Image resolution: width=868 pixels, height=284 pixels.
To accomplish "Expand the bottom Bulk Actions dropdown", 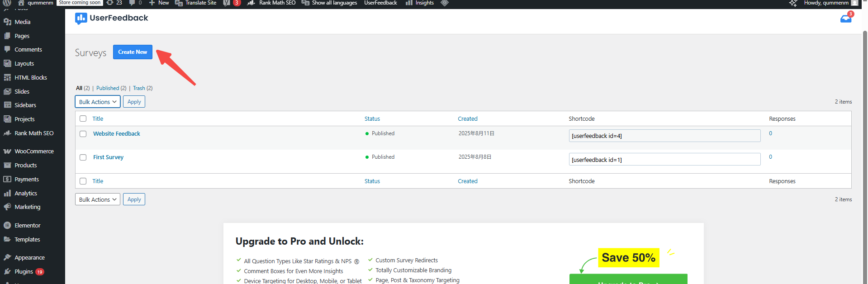I will pyautogui.click(x=98, y=199).
